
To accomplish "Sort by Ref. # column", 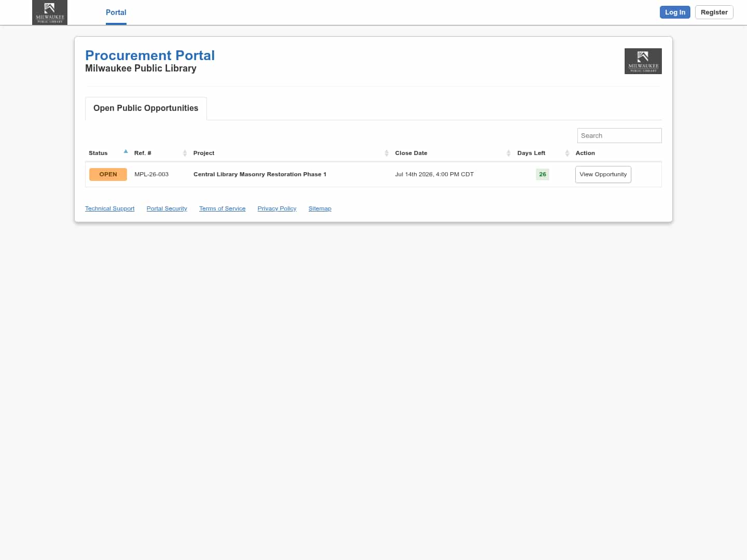I will coord(161,153).
